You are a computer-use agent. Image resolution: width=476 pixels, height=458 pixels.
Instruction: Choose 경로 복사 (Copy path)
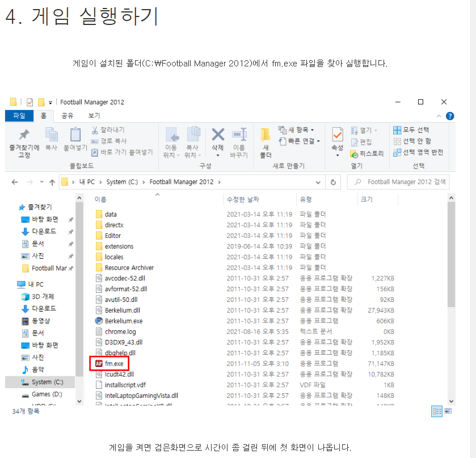pyautogui.click(x=109, y=141)
